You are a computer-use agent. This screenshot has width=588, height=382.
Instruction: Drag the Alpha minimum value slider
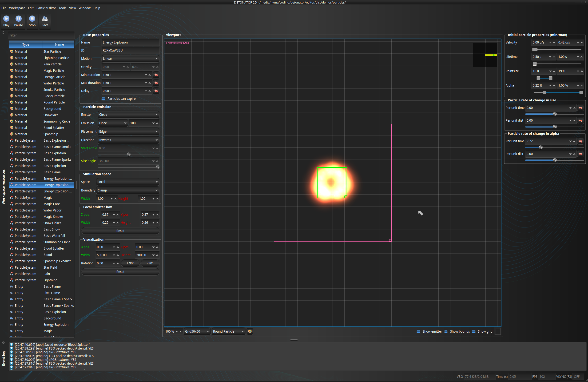(x=544, y=91)
